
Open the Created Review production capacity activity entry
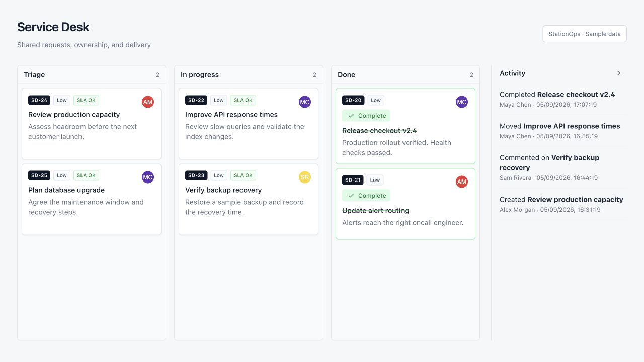click(563, 204)
